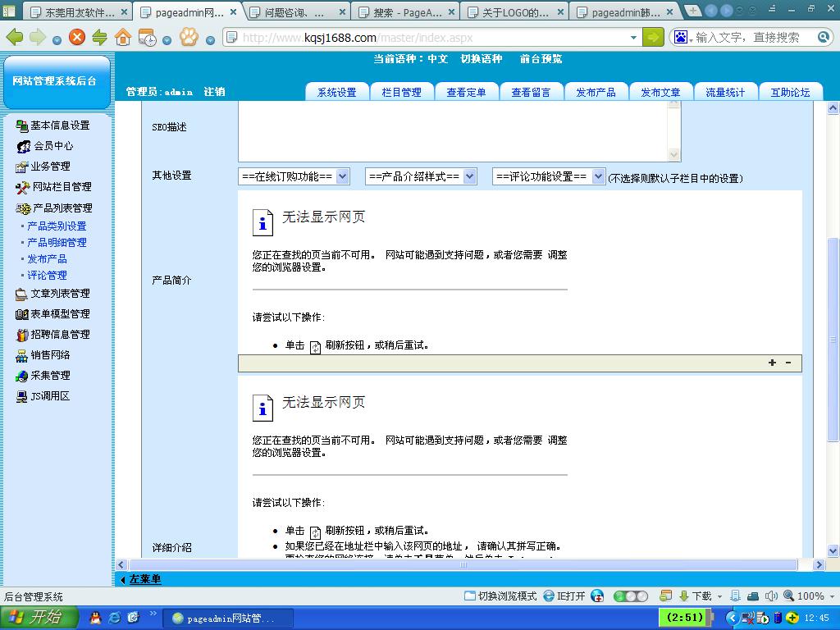Click the 产品明细管理 link

click(x=57, y=243)
